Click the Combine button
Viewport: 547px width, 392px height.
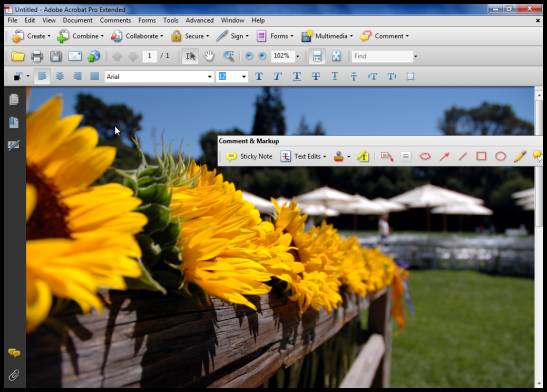point(80,36)
